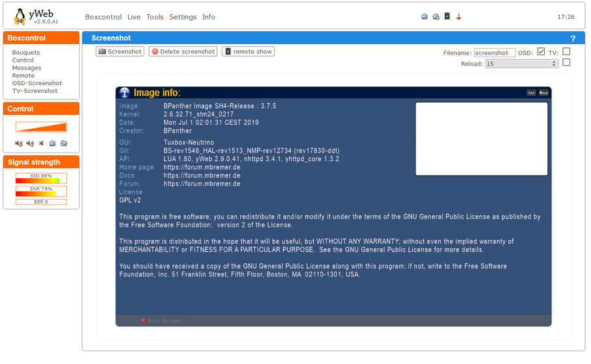This screenshot has width=591, height=364.
Task: Open the Settings menu
Action: pos(183,17)
